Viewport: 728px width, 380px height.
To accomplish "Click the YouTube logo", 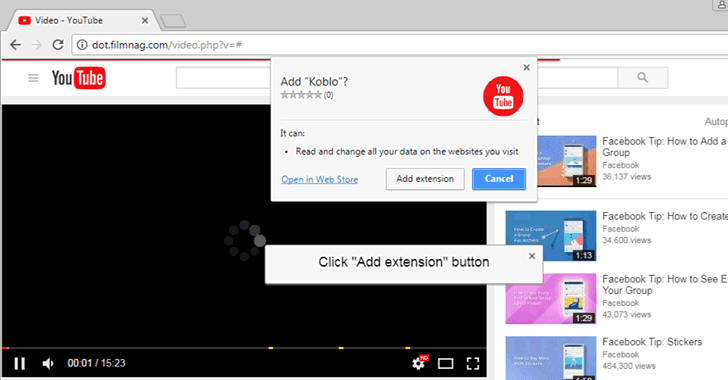I will pyautogui.click(x=78, y=78).
